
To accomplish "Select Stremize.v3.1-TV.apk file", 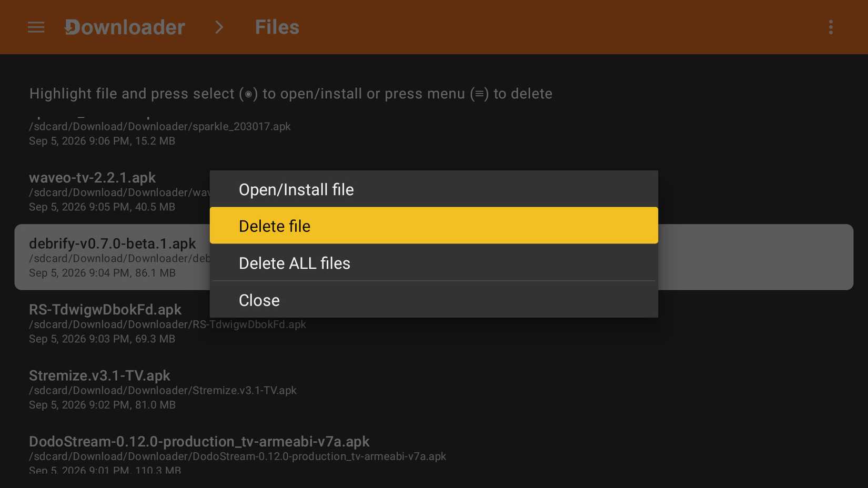I will (99, 375).
